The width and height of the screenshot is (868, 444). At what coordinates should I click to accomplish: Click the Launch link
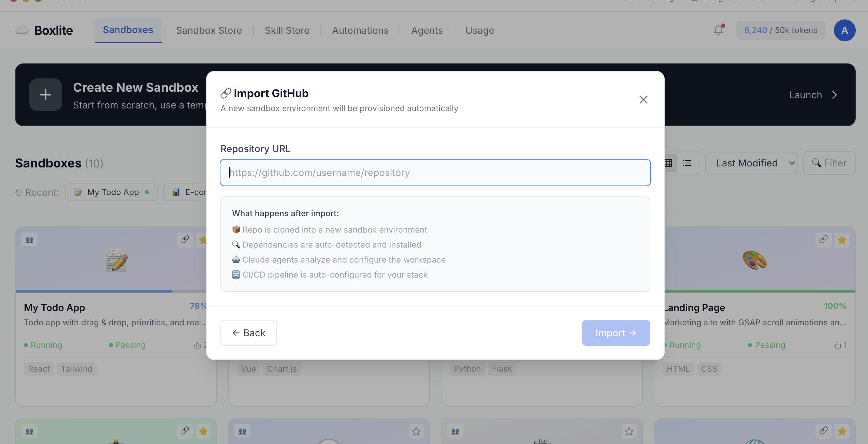click(x=805, y=95)
